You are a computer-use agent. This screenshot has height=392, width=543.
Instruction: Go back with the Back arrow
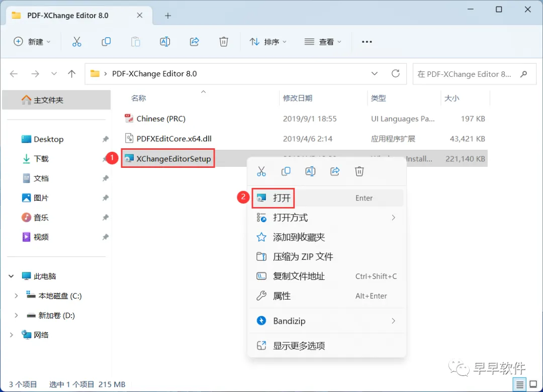[x=14, y=74]
